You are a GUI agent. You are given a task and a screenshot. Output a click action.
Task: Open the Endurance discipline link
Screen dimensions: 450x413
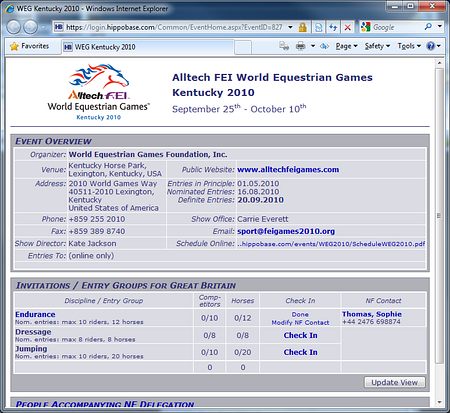[35, 314]
